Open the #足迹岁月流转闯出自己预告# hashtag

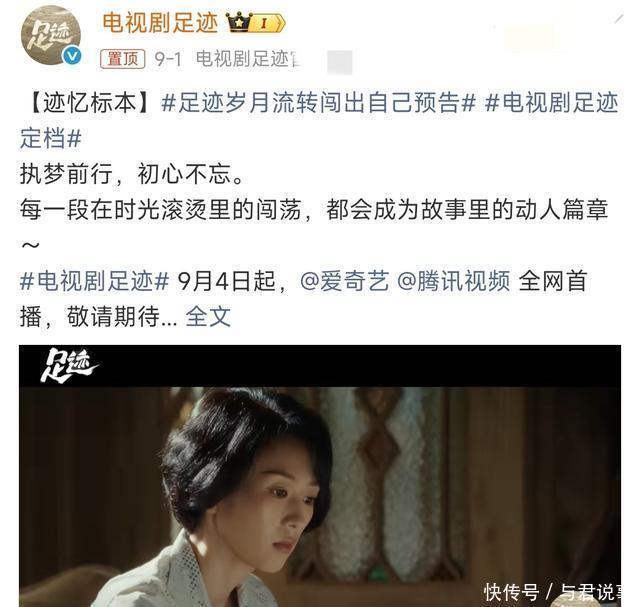pos(318,102)
